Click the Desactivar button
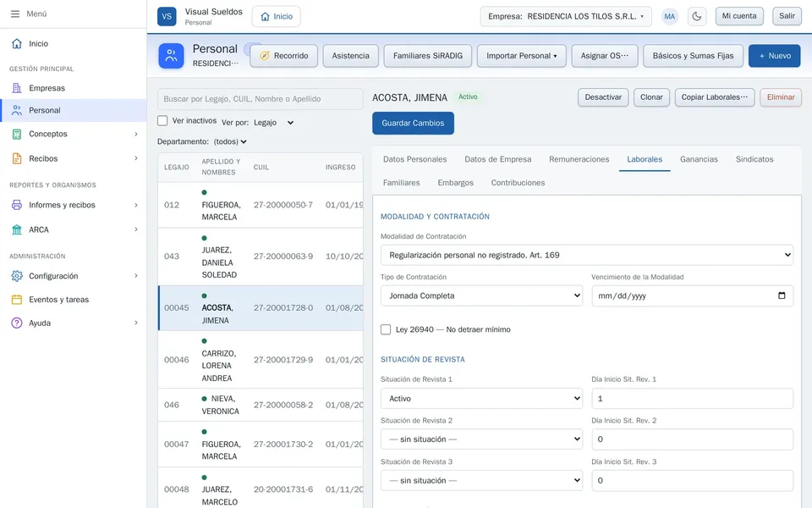This screenshot has width=812, height=508. click(x=603, y=97)
